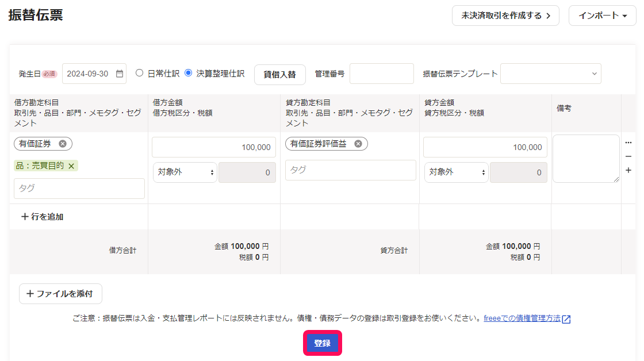644x361 pixels.
Task: Open the credit tax category 対象外 dropdown
Action: point(457,172)
